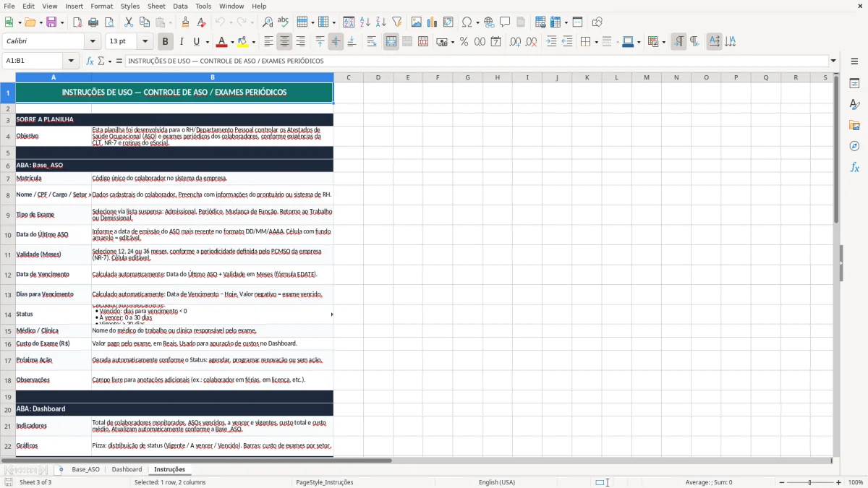This screenshot has height=488, width=868.
Task: Open the sidebar Gallery panel
Action: coord(854,126)
